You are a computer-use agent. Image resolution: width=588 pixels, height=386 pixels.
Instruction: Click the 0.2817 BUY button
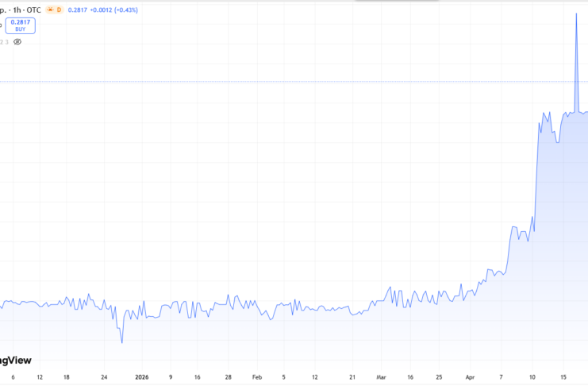(20, 25)
